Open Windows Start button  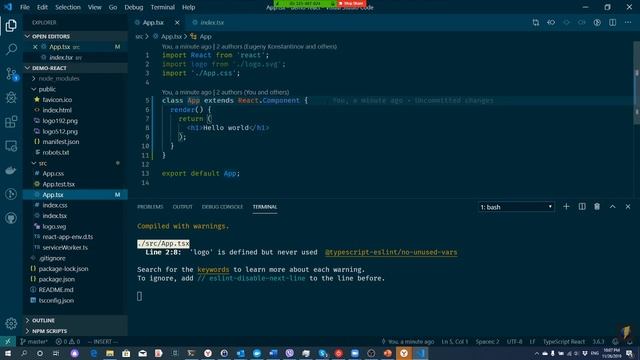(x=8, y=353)
